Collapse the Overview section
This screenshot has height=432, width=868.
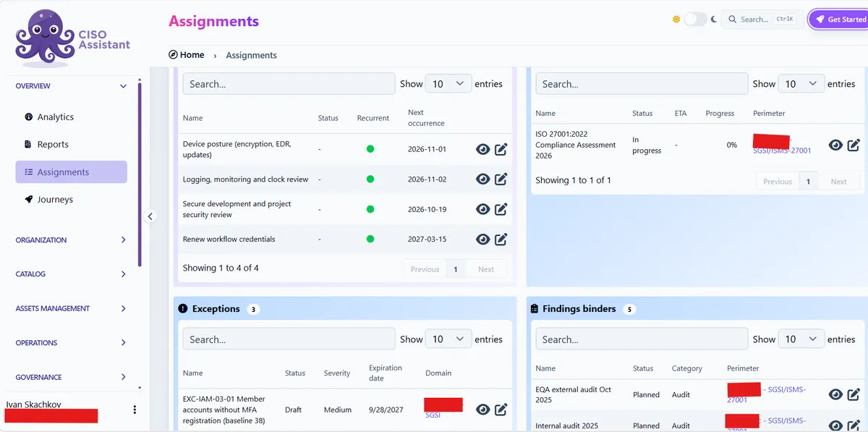[71, 86]
